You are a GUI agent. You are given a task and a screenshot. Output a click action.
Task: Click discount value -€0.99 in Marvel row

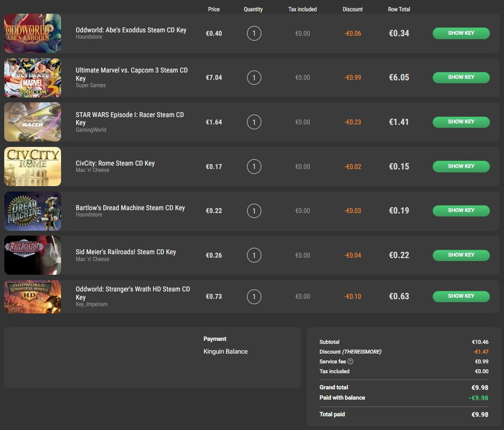click(352, 77)
